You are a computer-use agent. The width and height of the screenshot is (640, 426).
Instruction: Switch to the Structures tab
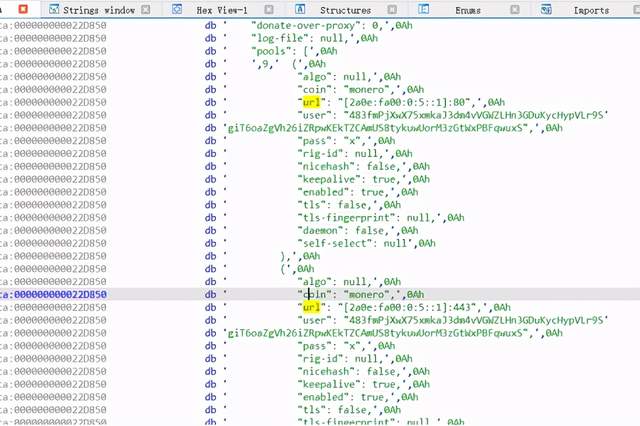[x=345, y=10]
